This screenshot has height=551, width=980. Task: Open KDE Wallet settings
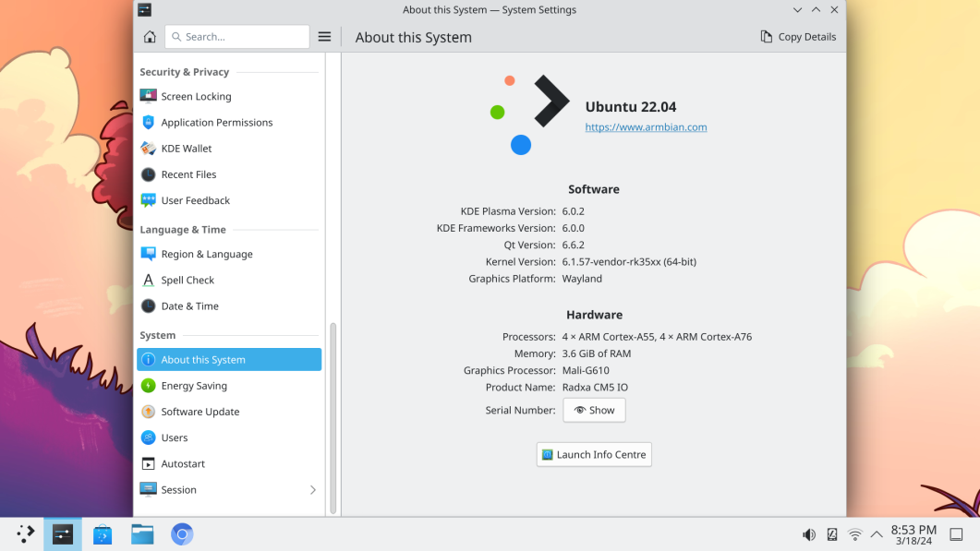point(229,149)
